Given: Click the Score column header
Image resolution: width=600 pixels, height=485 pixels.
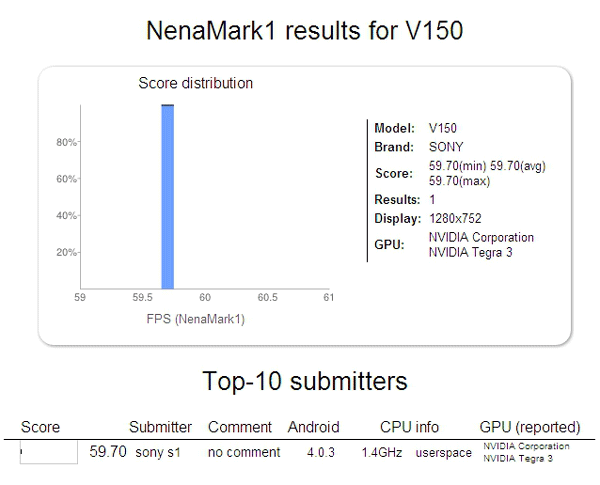Looking at the screenshot, I should (40, 427).
